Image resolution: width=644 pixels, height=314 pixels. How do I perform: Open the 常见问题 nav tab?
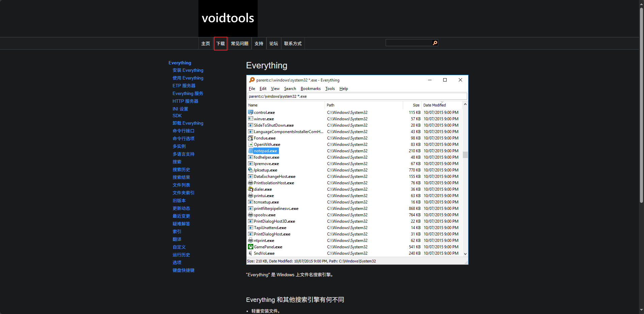click(239, 43)
